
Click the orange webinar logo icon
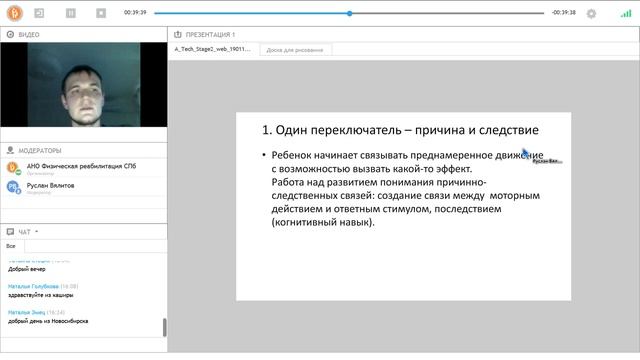point(15,13)
